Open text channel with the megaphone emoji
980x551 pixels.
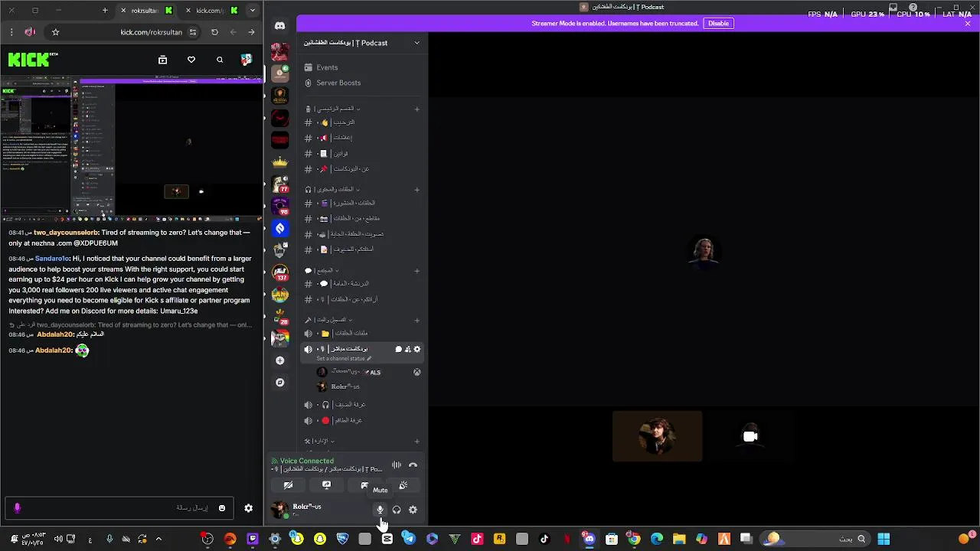point(362,138)
